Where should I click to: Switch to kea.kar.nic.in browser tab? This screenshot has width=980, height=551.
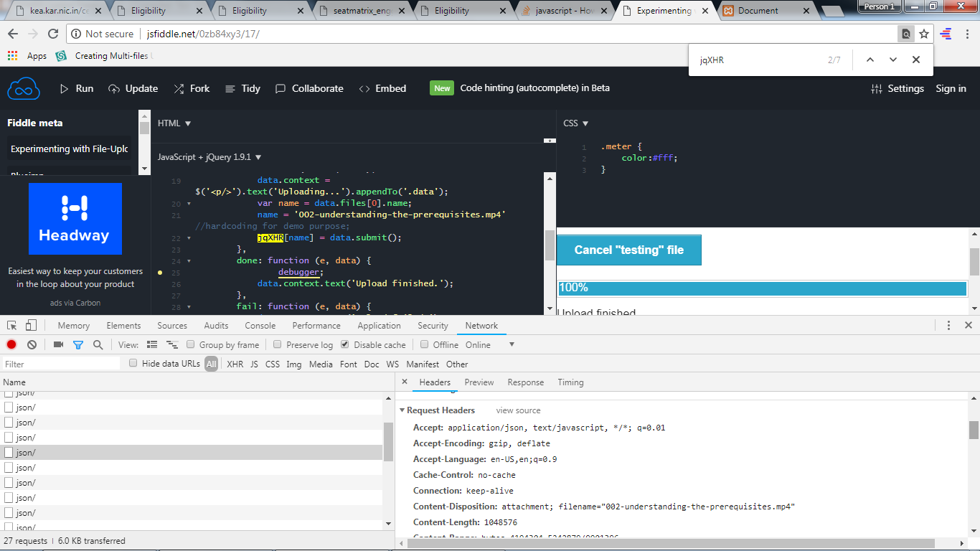point(55,11)
